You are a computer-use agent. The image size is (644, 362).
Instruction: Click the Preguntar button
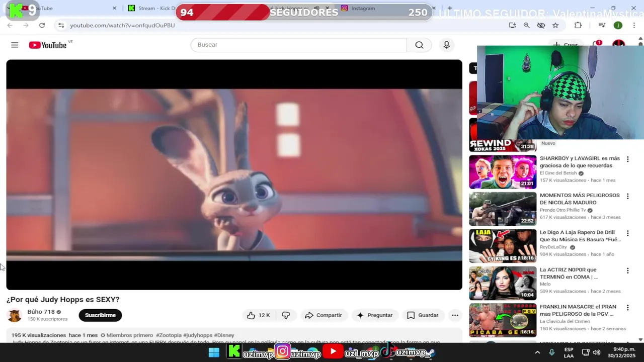[x=374, y=315]
